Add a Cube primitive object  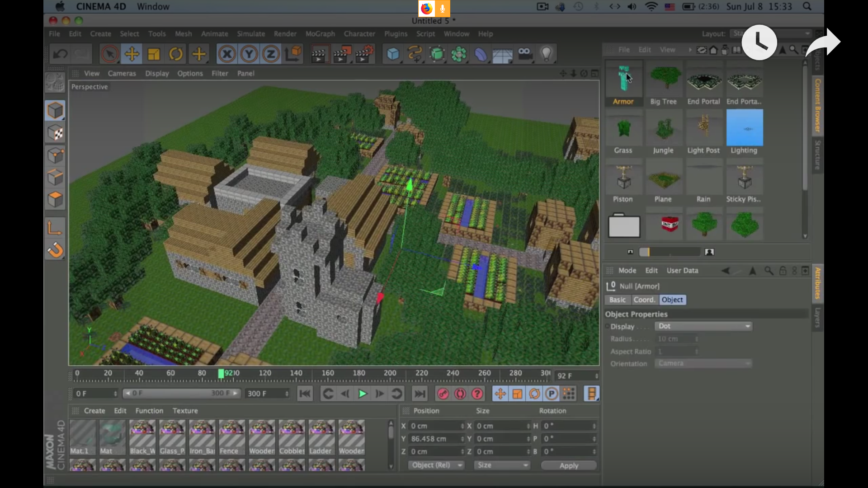[393, 54]
